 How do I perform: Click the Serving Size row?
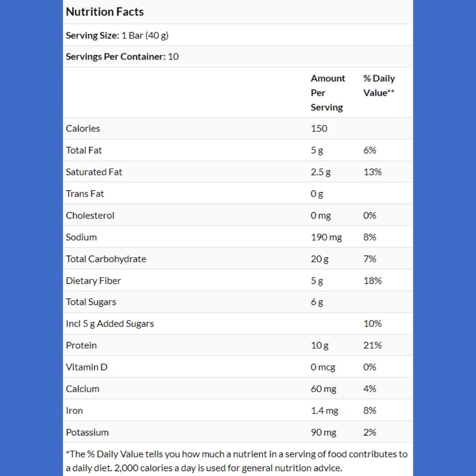tap(117, 35)
